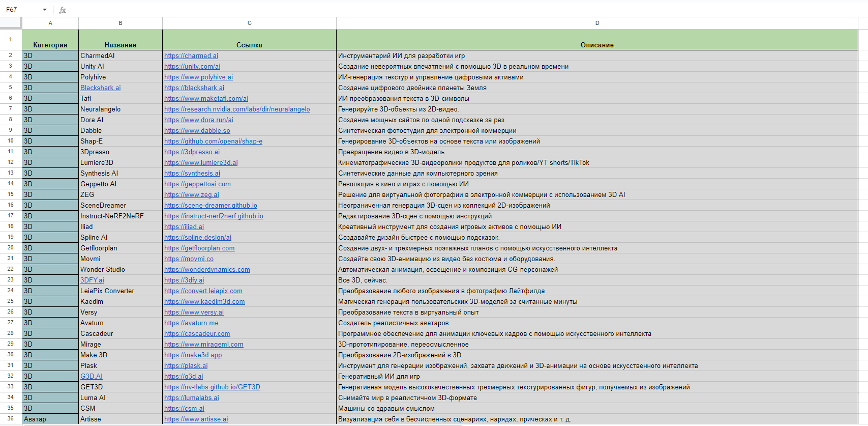Select column C header

[249, 23]
